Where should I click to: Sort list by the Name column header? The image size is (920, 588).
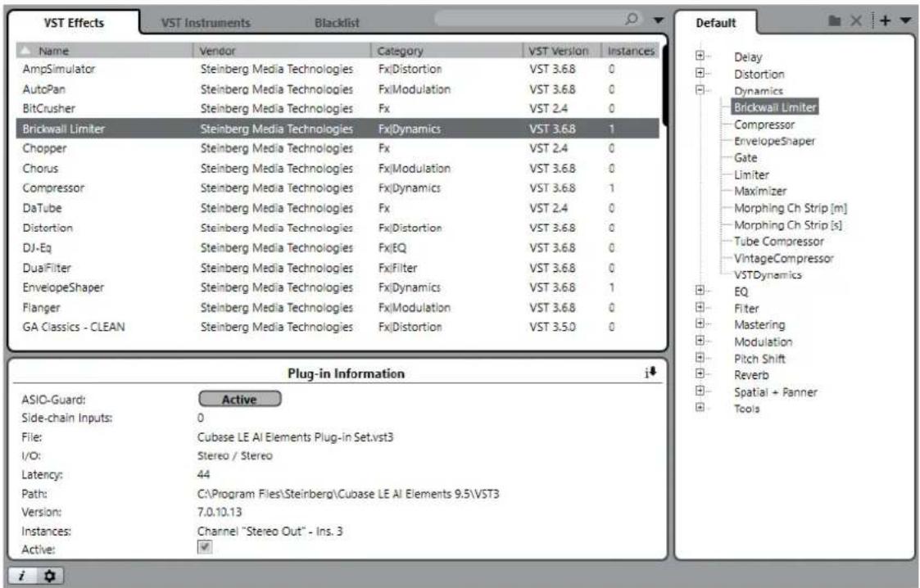pos(104,51)
